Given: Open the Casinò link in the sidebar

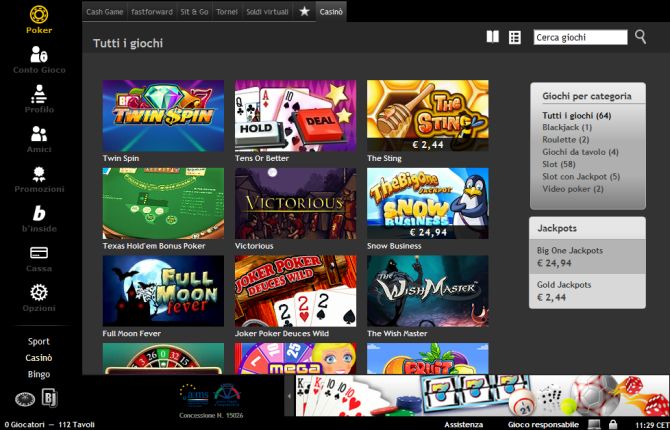Looking at the screenshot, I should [39, 358].
